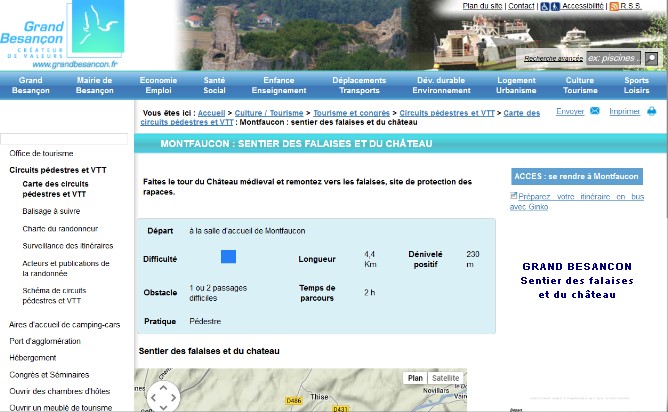The image size is (668, 412).
Task: Click the pedestrian accessibility icon
Action: pos(555,6)
